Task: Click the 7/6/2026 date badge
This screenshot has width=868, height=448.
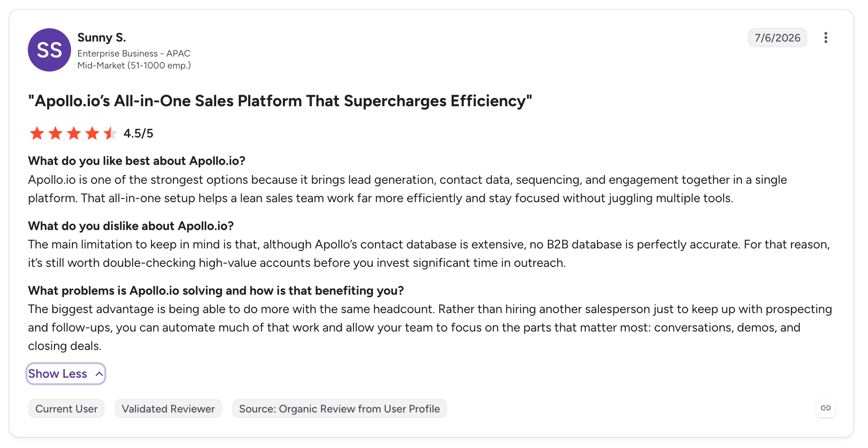Action: pyautogui.click(x=777, y=38)
